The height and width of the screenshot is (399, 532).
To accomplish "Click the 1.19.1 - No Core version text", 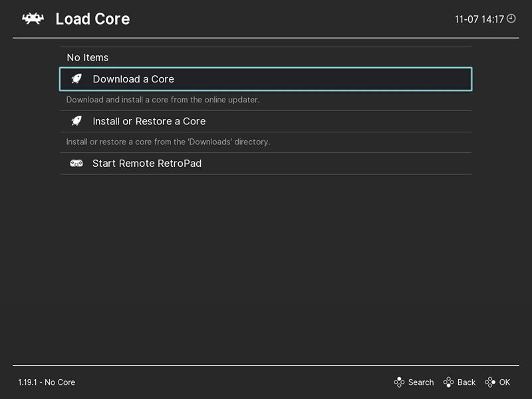I will tap(47, 382).
